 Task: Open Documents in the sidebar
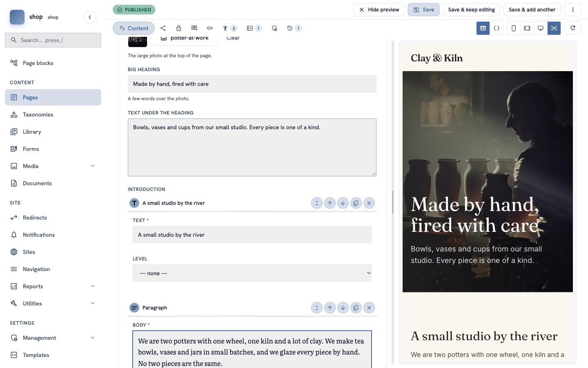tap(53, 183)
